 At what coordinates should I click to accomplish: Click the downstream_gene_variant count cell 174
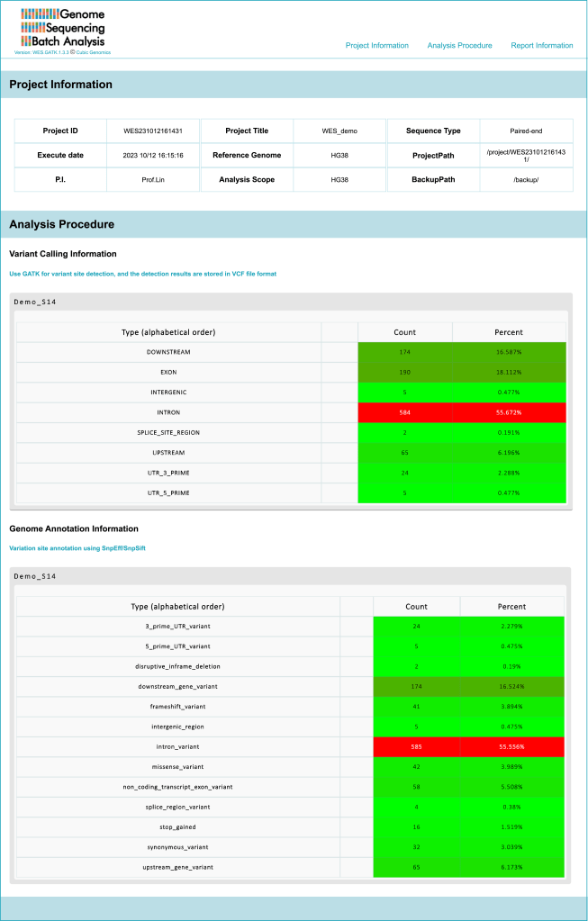tap(416, 686)
